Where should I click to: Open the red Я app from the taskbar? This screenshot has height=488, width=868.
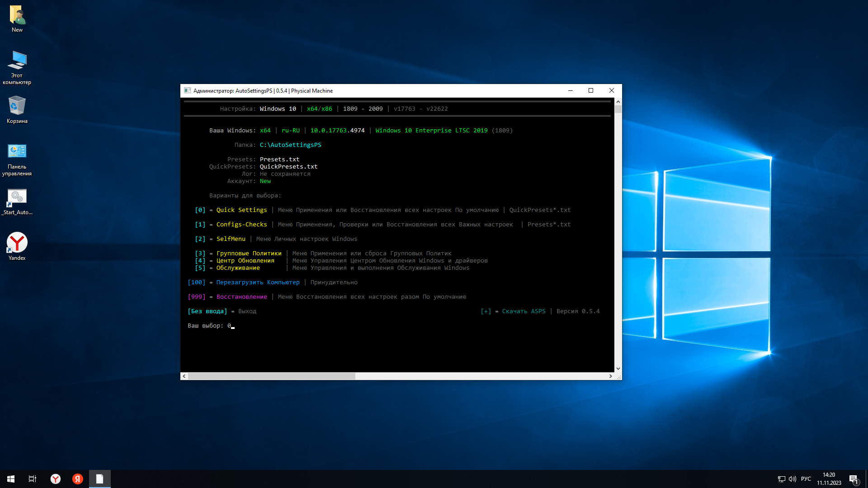click(77, 479)
